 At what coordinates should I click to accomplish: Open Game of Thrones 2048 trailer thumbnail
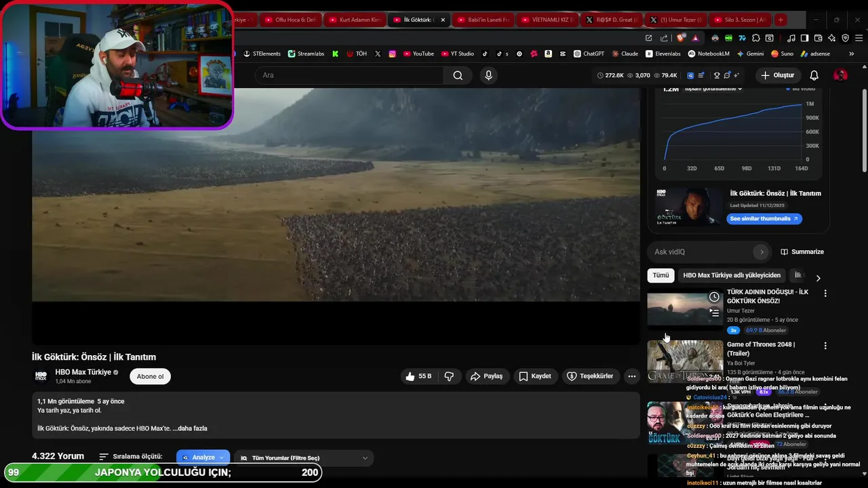point(685,361)
